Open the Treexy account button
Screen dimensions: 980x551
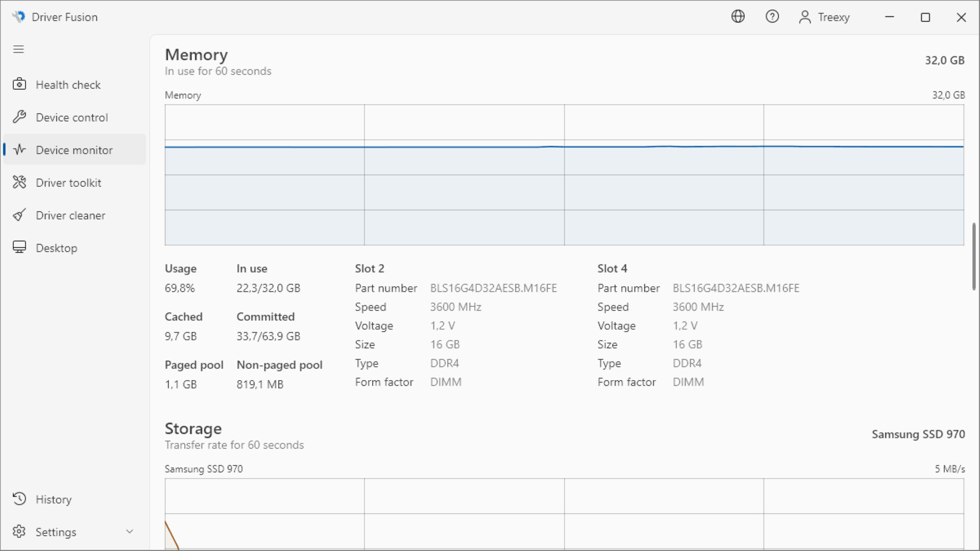[824, 17]
